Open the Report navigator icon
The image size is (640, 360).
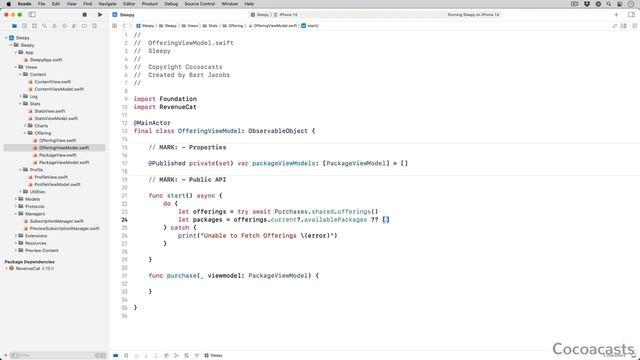click(94, 26)
